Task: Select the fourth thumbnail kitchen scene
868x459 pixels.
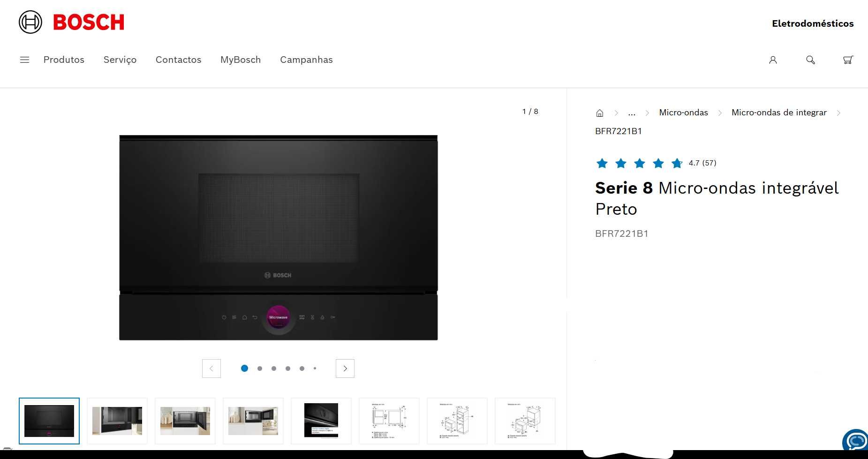Action: pyautogui.click(x=253, y=421)
